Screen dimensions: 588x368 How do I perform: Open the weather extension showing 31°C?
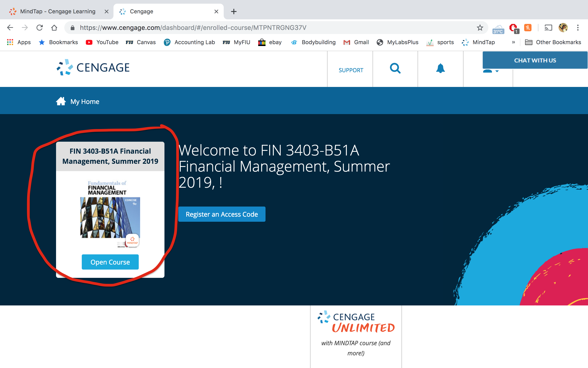[x=498, y=29]
